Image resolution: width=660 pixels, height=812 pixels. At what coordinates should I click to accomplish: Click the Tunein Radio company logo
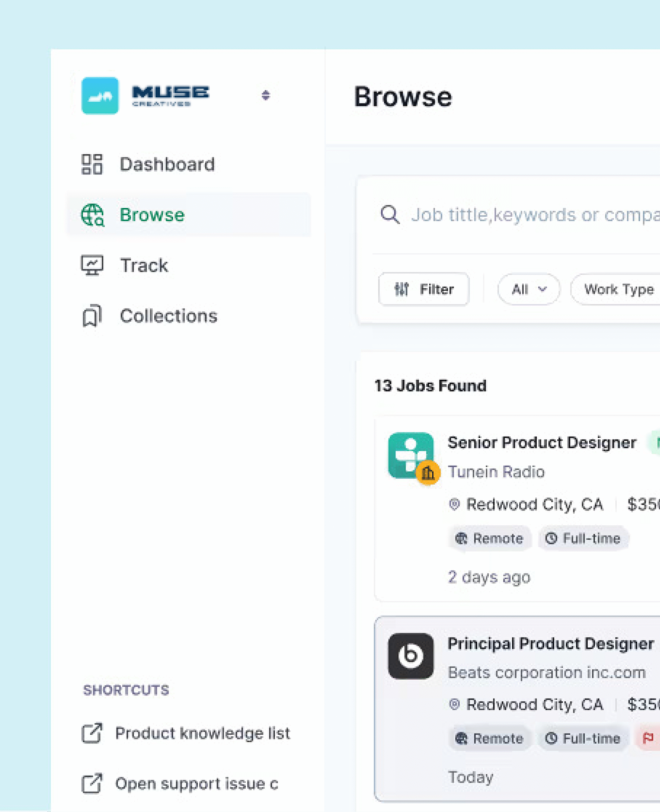409,453
